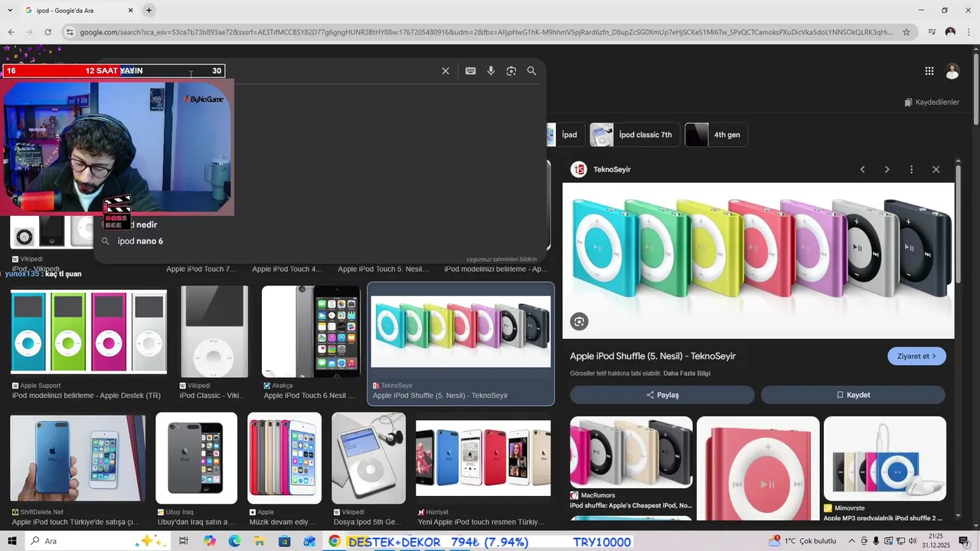Open more options in image preview
The image size is (980, 551).
(911, 170)
